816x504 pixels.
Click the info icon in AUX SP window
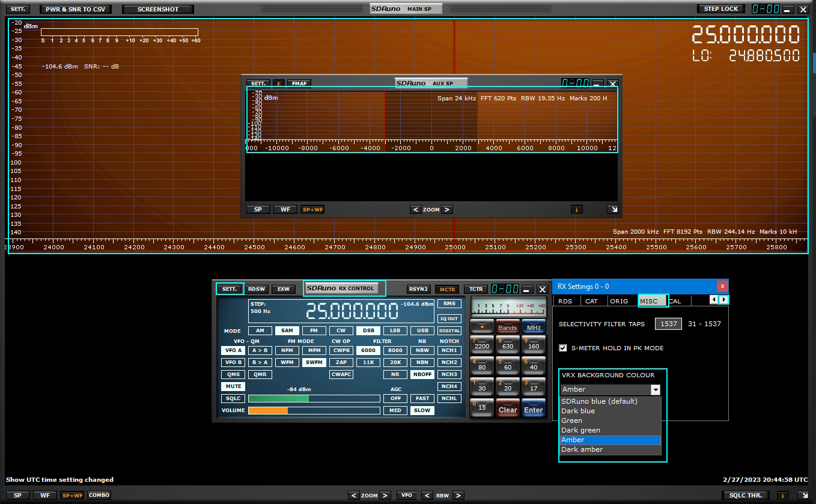point(576,210)
